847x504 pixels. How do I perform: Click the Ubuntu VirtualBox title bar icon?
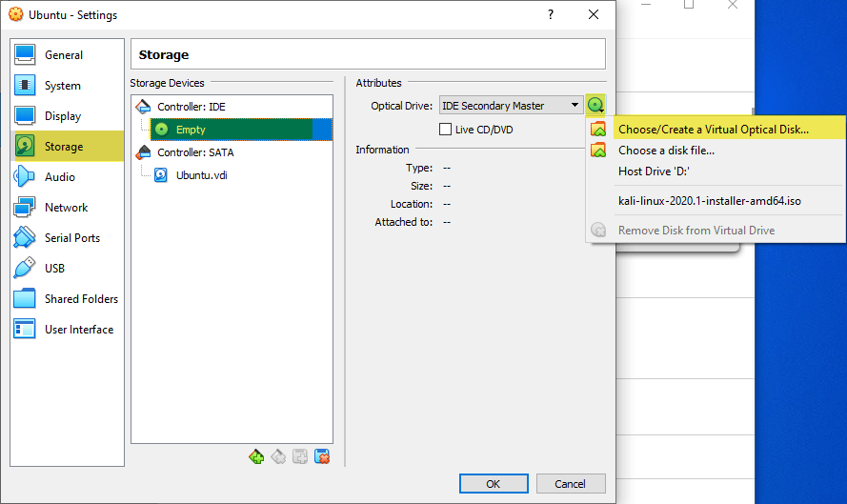click(x=15, y=14)
